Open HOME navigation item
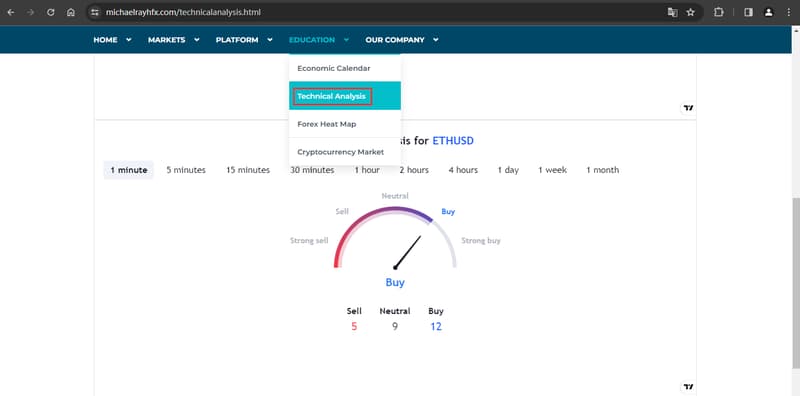The width and height of the screenshot is (800, 396). click(105, 40)
